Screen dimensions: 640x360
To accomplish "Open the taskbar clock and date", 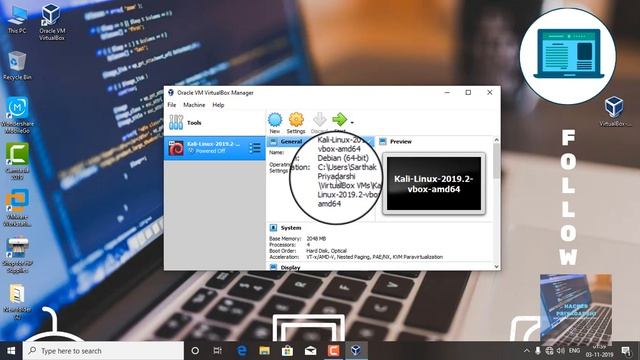I will coord(599,351).
